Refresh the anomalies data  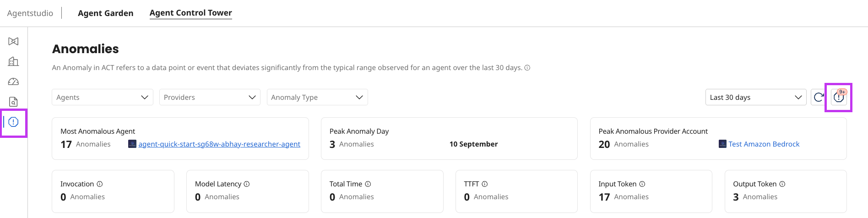(819, 97)
